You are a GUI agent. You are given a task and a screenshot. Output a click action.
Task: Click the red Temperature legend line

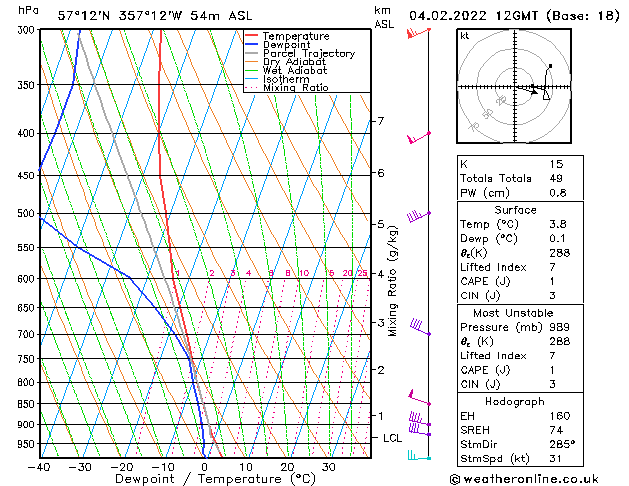coord(251,36)
